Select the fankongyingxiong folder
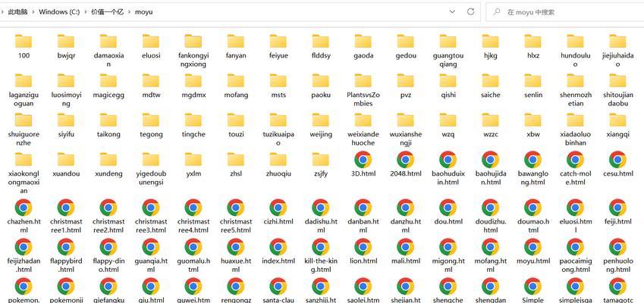Viewport: 644px width, 303px height. coord(193,41)
